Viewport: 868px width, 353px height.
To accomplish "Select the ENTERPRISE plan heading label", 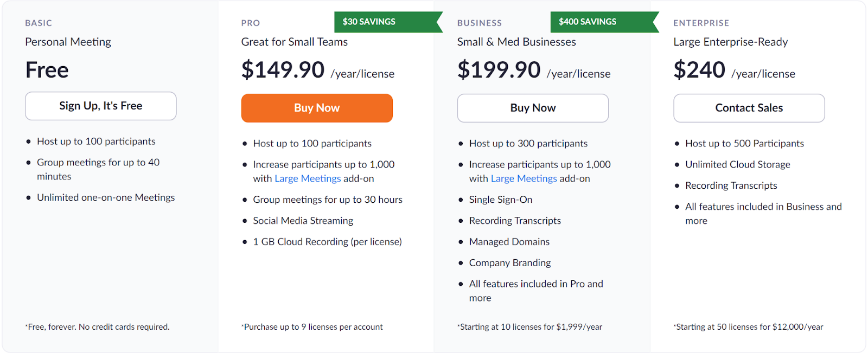I will coord(701,23).
